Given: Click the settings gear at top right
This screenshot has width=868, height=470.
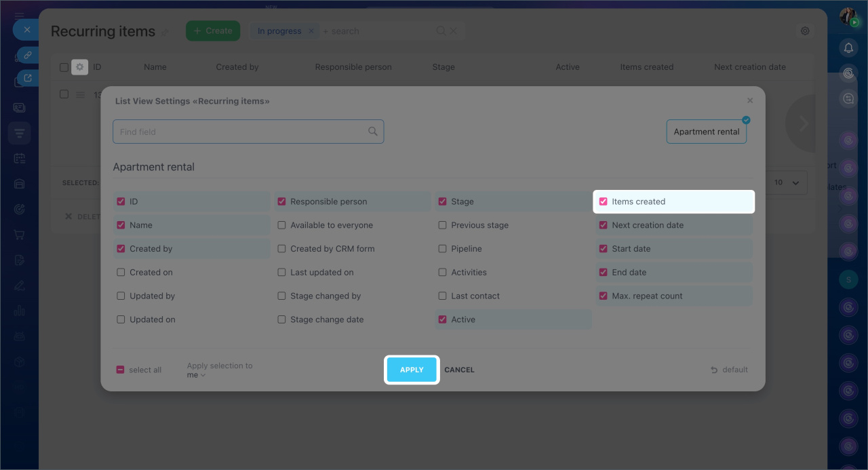Looking at the screenshot, I should click(x=805, y=31).
